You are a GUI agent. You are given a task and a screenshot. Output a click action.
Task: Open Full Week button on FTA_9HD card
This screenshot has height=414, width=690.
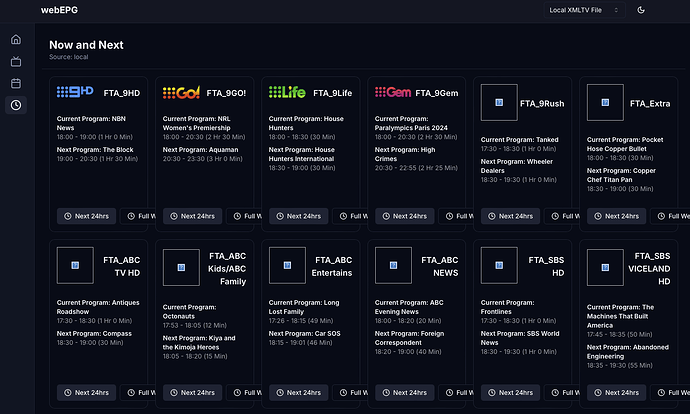pyautogui.click(x=138, y=216)
